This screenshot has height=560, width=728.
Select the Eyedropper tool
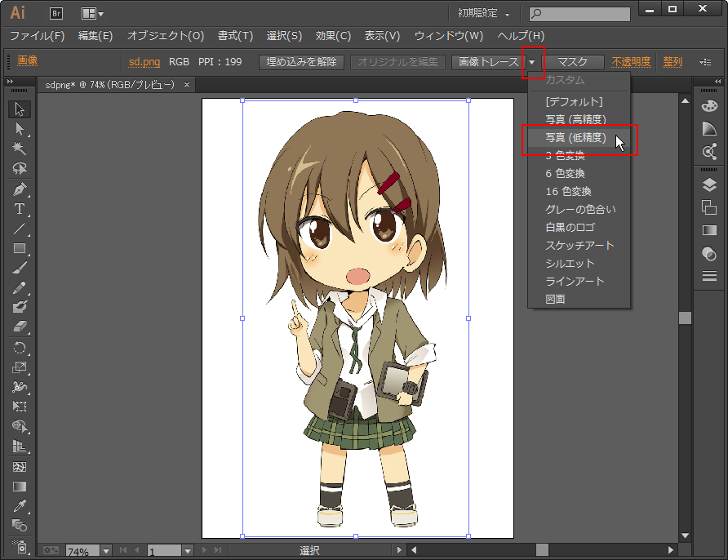(20, 506)
